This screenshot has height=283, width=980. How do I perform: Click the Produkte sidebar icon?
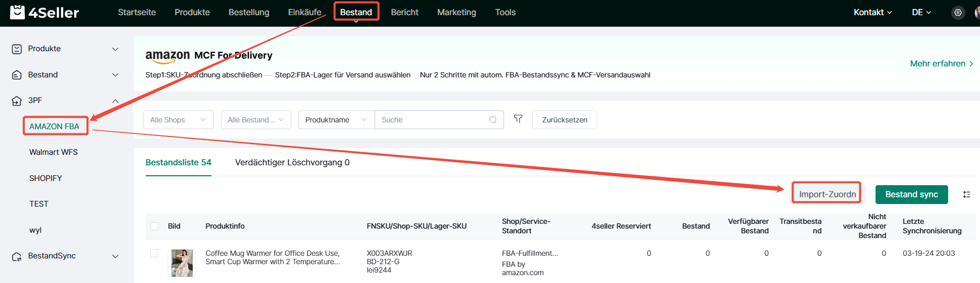pos(17,49)
